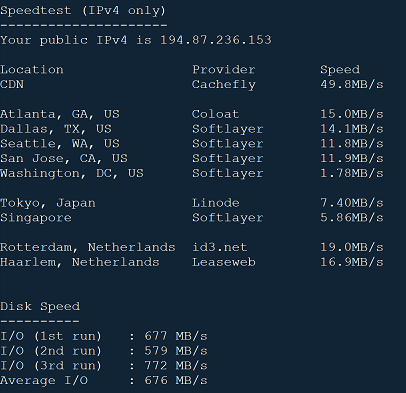Viewport: 406px width, 393px height.
Task: Click the Provider column header
Action: [x=224, y=69]
